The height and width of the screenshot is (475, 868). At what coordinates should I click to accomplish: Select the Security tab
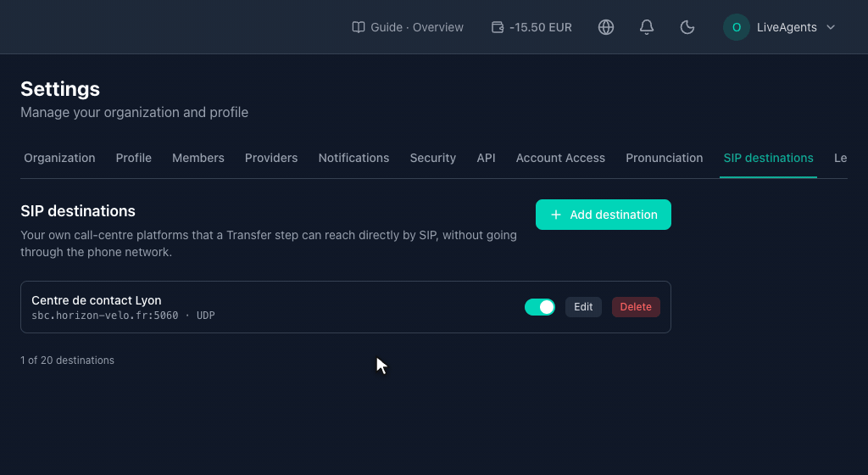[433, 159]
